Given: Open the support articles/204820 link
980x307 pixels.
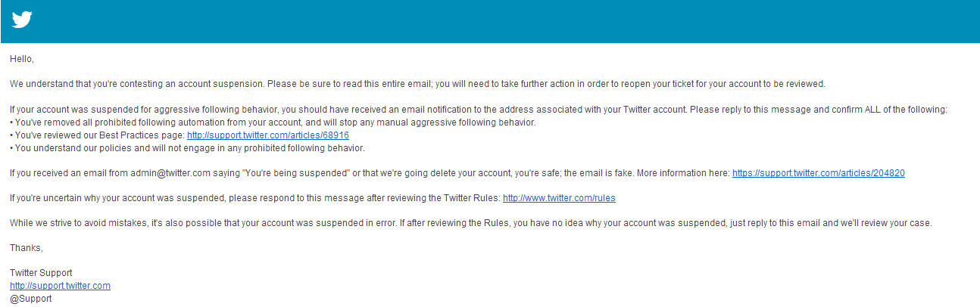Looking at the screenshot, I should 819,173.
